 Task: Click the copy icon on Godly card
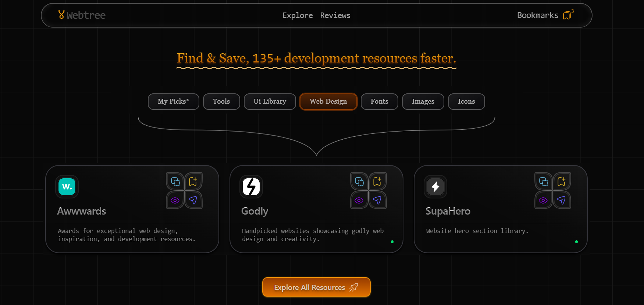359,181
